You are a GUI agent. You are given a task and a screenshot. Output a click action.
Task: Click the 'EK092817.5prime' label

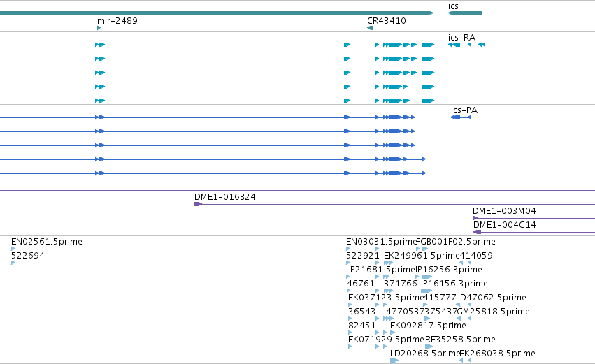pos(428,326)
